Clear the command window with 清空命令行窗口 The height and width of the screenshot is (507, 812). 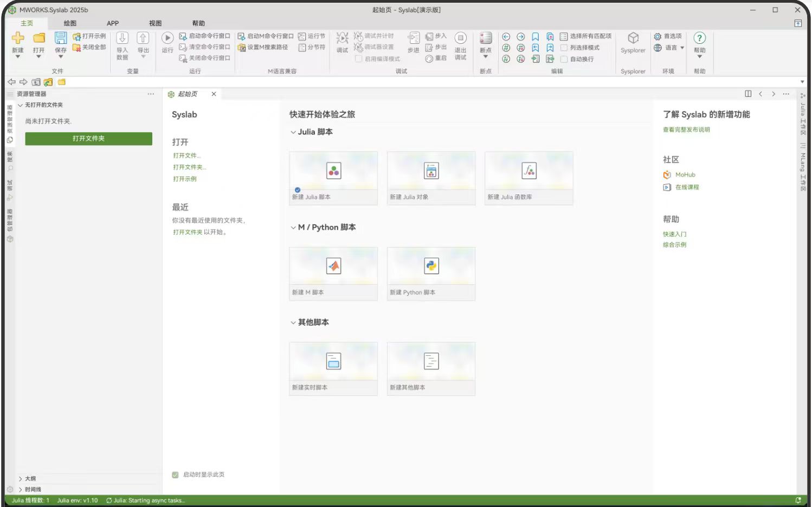coord(205,47)
